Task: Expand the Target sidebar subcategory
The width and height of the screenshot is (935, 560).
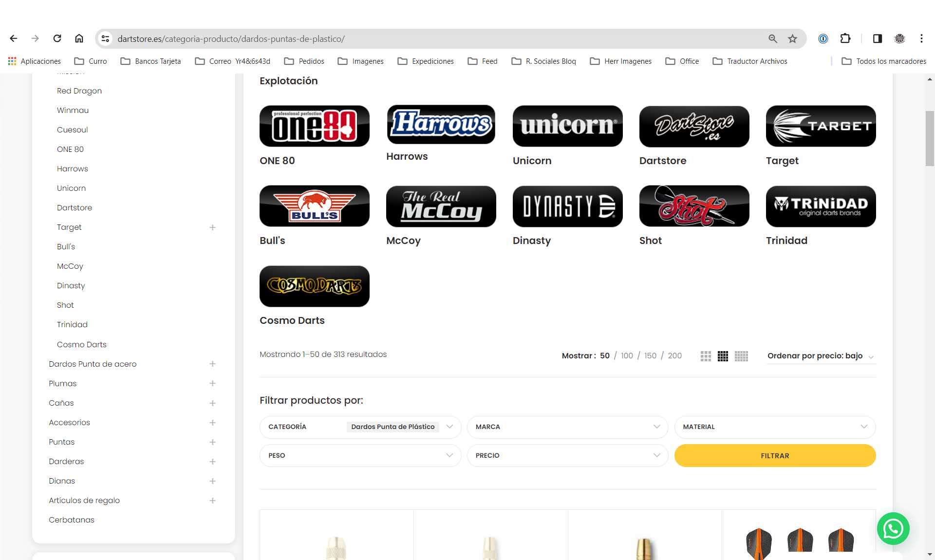Action: pos(212,227)
